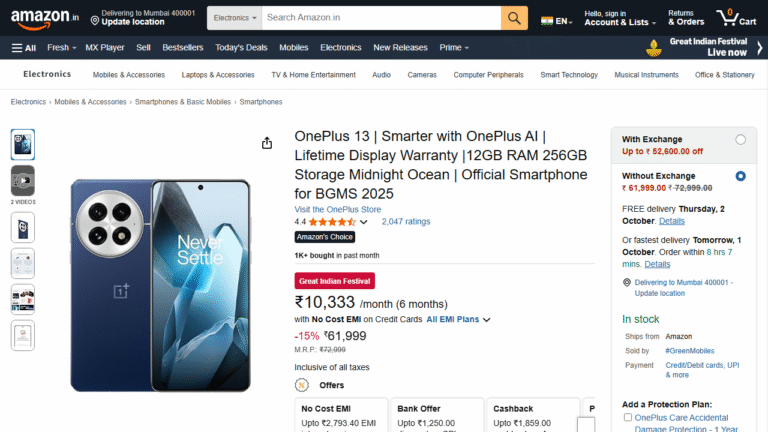
Task: Click the Update location pin icon
Action: coord(95,19)
